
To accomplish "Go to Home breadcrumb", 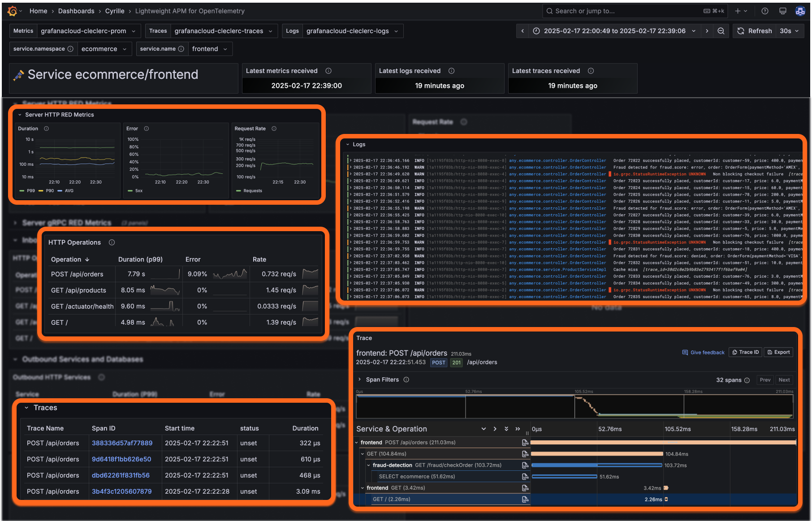I will coord(38,11).
